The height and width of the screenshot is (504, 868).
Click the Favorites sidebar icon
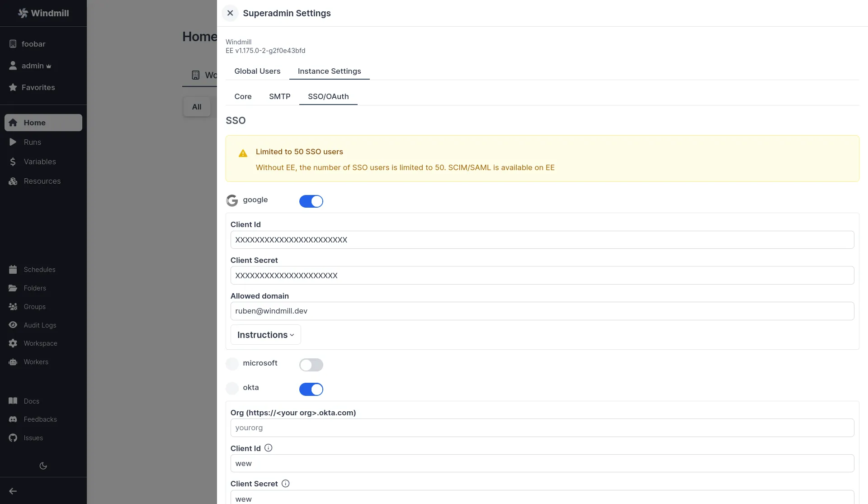(12, 87)
